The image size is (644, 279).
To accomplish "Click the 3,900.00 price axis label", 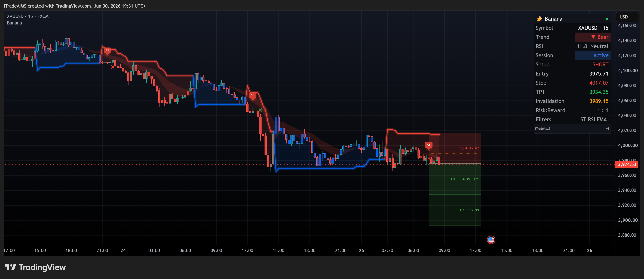I will [628, 220].
